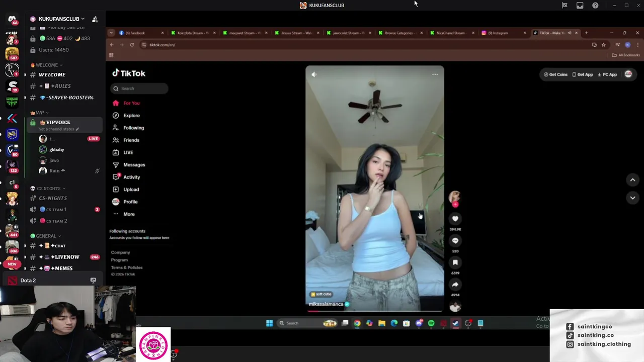Select user gkbaby in the voice channel
Screen dimensions: 644x362
[x=56, y=150]
